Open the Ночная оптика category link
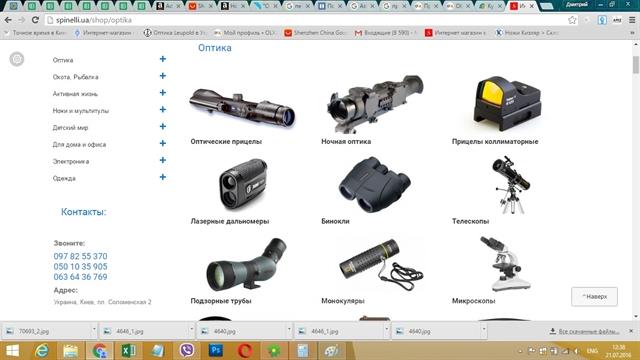The height and width of the screenshot is (360, 640). 346,142
